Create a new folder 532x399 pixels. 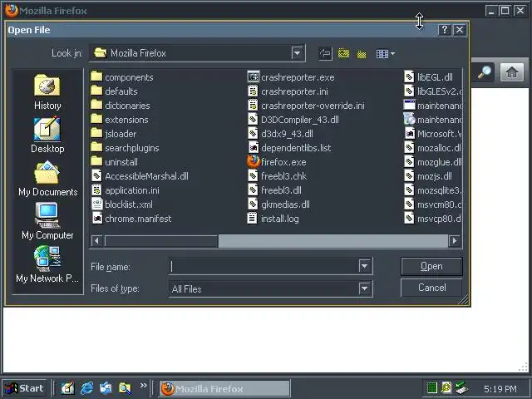(x=362, y=53)
